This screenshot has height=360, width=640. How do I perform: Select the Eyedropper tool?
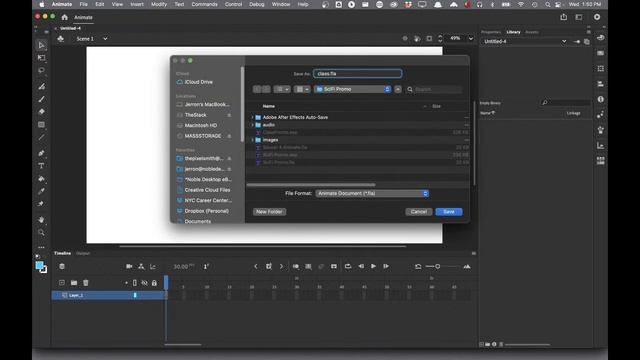point(41,191)
